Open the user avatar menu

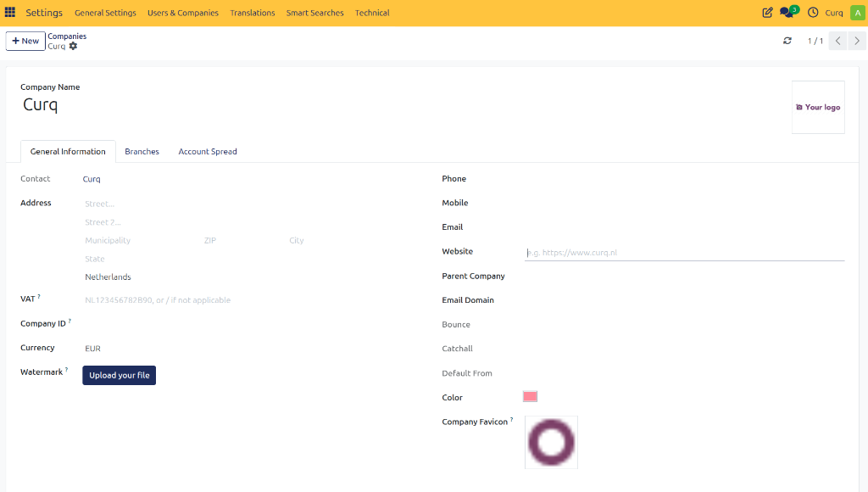click(x=858, y=13)
